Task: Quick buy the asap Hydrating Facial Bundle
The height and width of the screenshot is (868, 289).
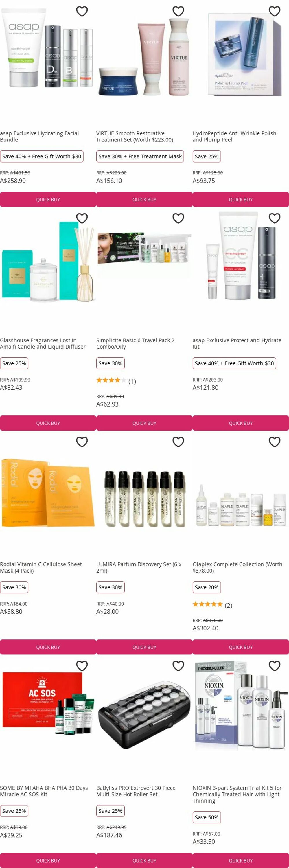Action: 48,199
